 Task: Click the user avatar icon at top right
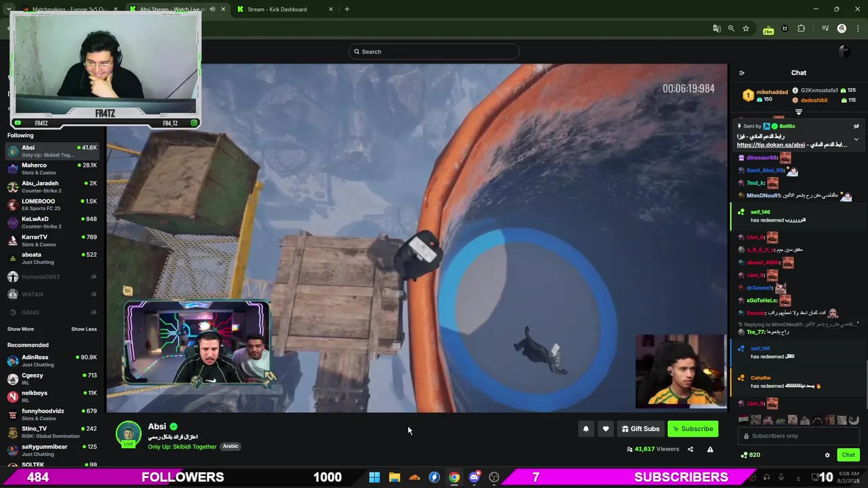point(844,52)
